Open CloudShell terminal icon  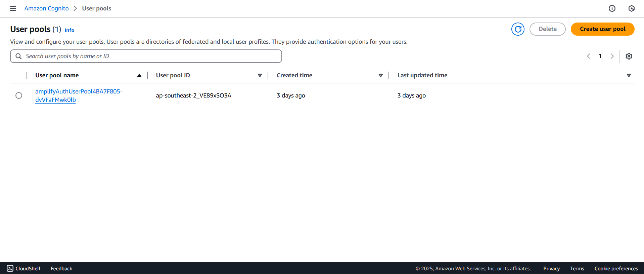click(x=10, y=268)
